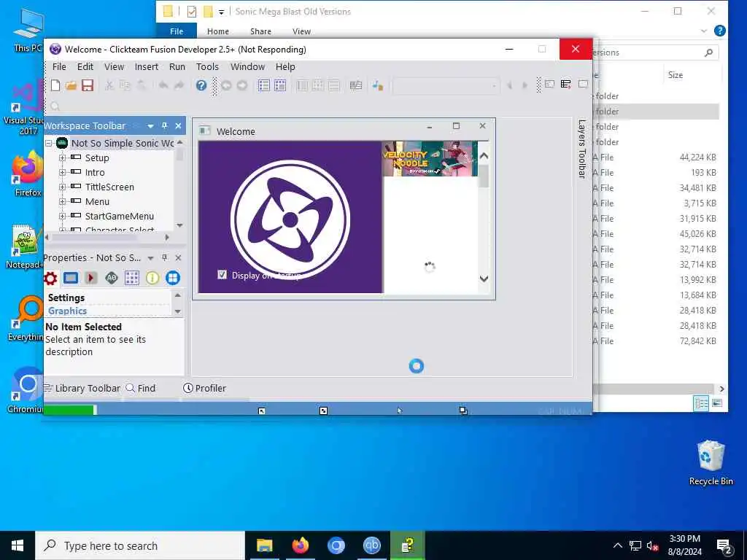Pin the Properties panel
The width and height of the screenshot is (747, 560).
(164, 257)
